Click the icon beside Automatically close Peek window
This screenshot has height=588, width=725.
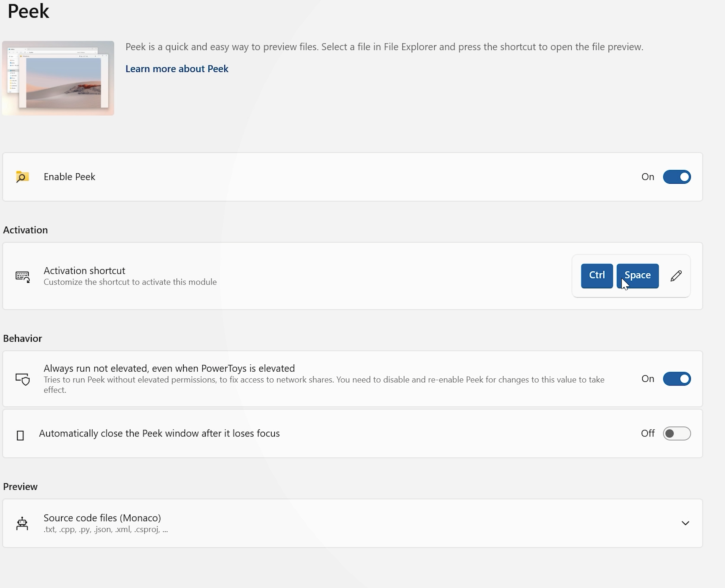pos(20,435)
